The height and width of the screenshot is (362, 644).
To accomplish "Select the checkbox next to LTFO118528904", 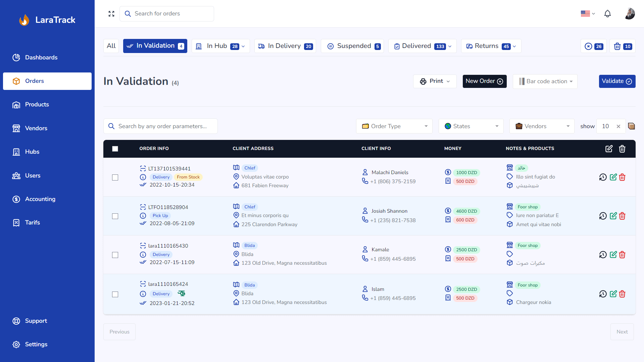I will [x=115, y=216].
